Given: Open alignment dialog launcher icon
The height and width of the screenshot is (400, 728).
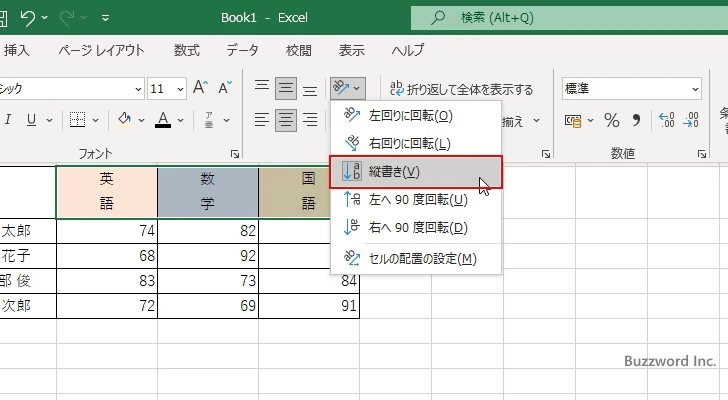Looking at the screenshot, I should click(546, 154).
